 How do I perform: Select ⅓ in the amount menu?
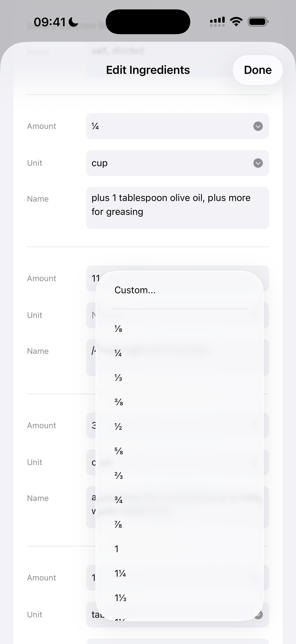pyautogui.click(x=118, y=377)
